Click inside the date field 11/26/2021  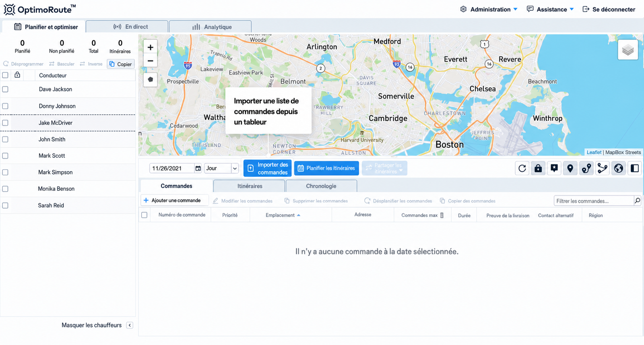tap(172, 168)
